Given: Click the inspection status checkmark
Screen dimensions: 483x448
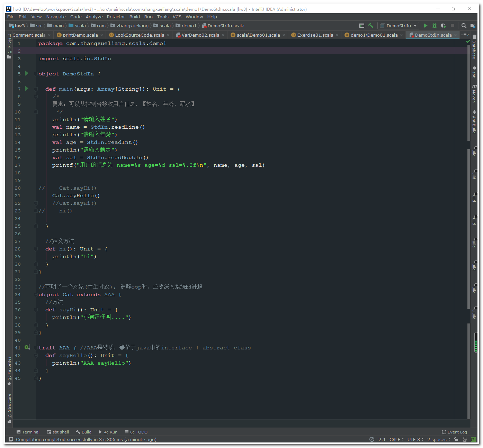Looking at the screenshot, I should [x=468, y=42].
